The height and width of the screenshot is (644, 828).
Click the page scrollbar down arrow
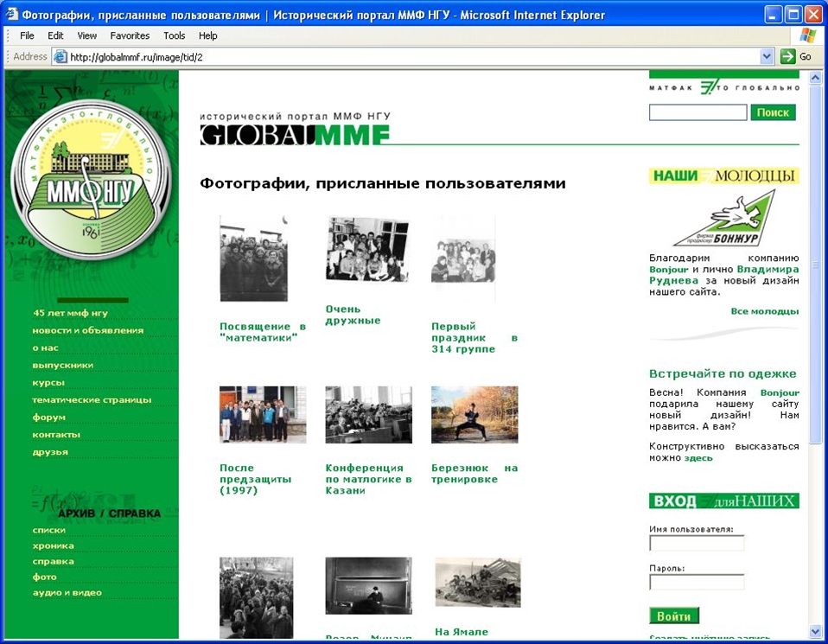pos(815,630)
